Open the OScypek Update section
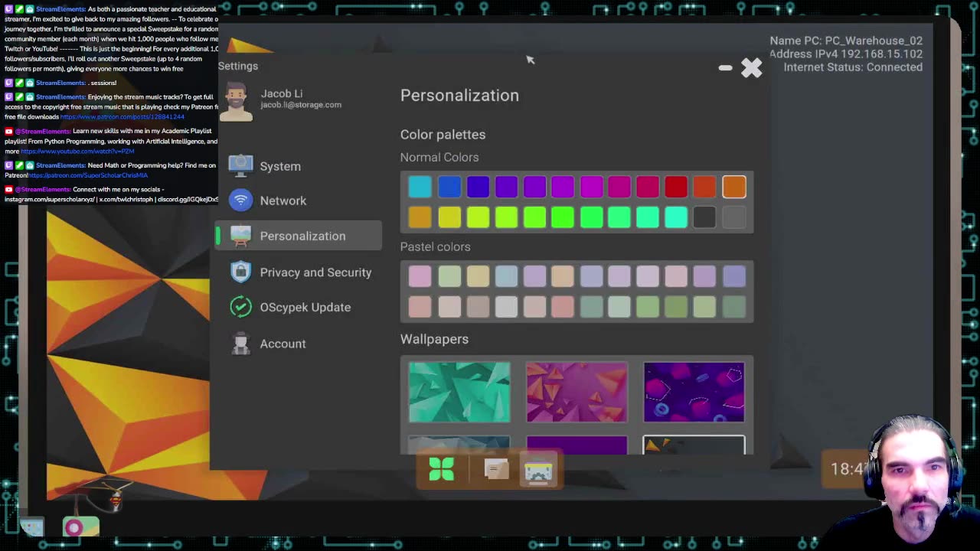The width and height of the screenshot is (980, 551). [299, 307]
